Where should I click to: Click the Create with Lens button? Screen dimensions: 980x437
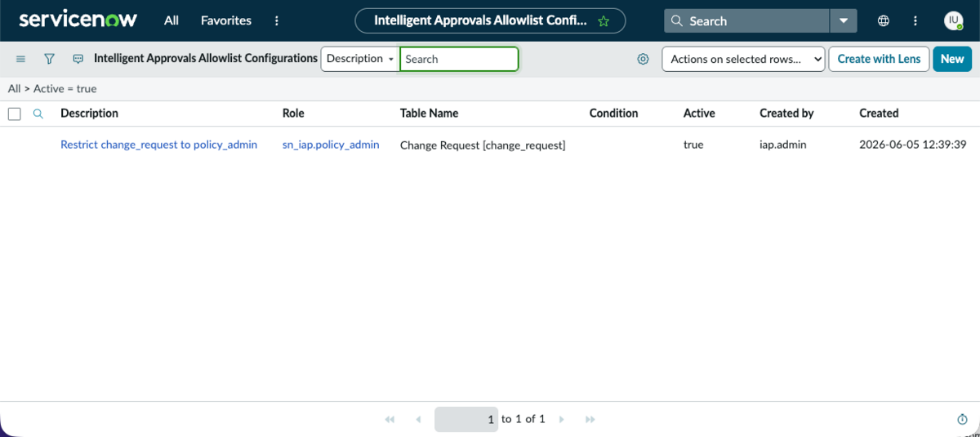tap(879, 59)
